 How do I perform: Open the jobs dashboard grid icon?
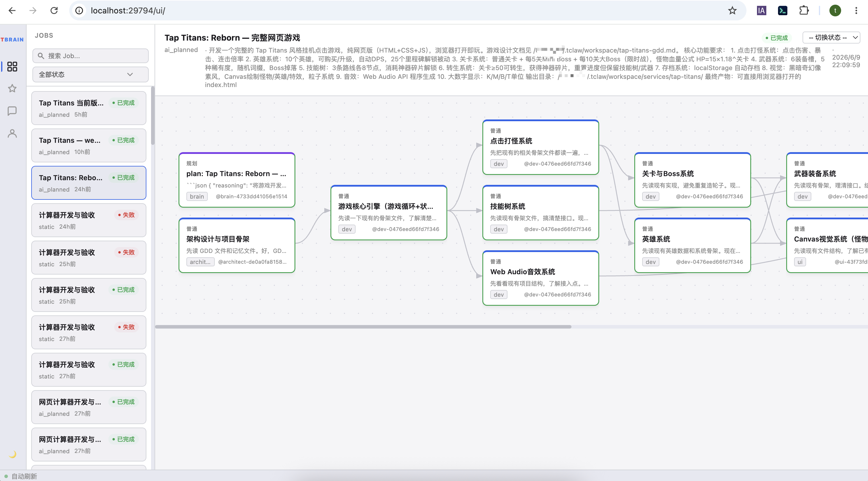[x=12, y=66]
